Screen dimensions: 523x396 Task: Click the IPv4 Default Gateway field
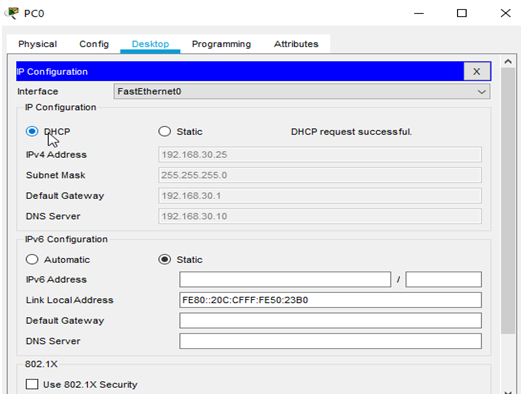click(320, 196)
